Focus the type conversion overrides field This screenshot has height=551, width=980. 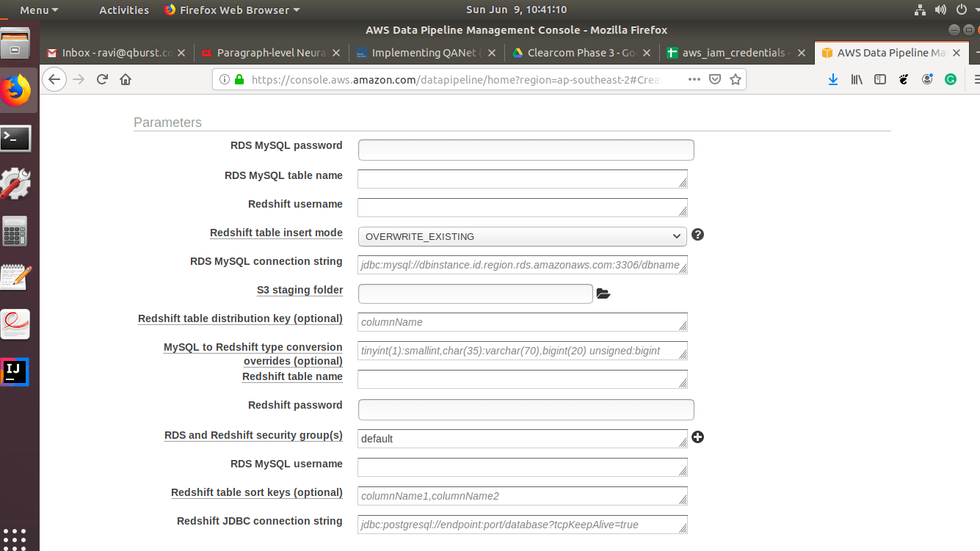[x=522, y=351]
